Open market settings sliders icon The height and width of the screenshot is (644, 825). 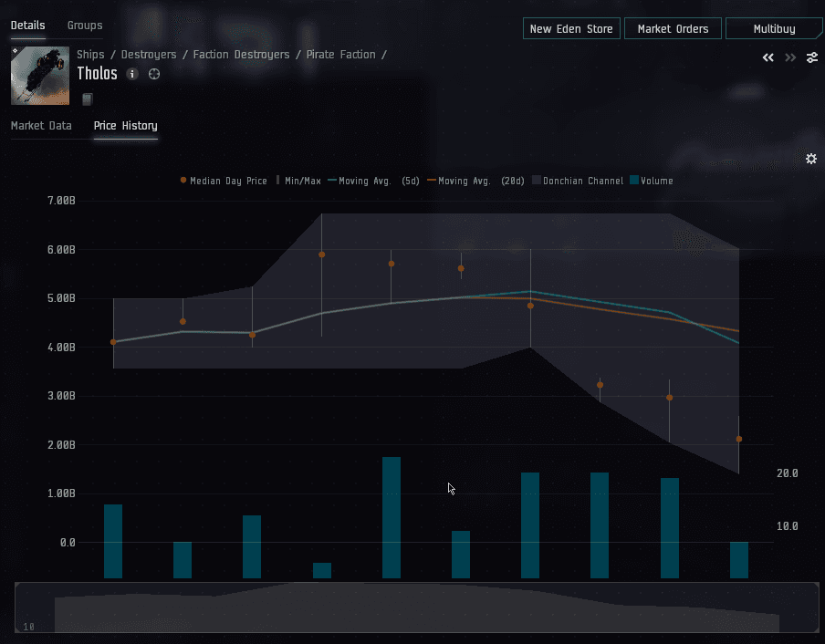(811, 57)
